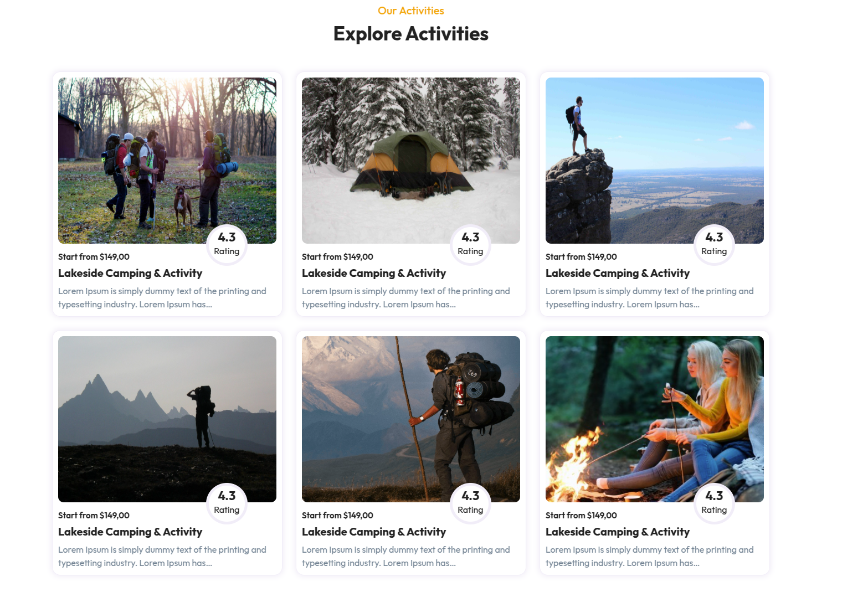This screenshot has width=868, height=597.
Task: Open Lakeside Camping title under walking stick backpacker
Action: click(374, 532)
